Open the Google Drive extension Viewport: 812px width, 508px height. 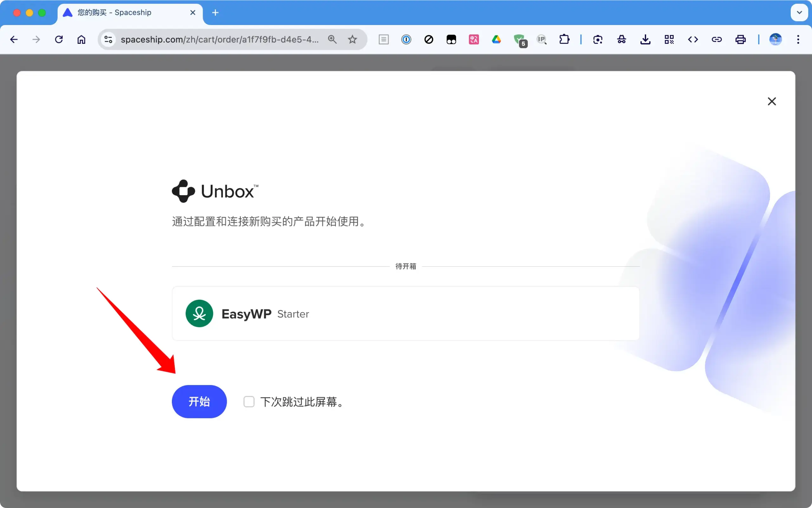496,39
